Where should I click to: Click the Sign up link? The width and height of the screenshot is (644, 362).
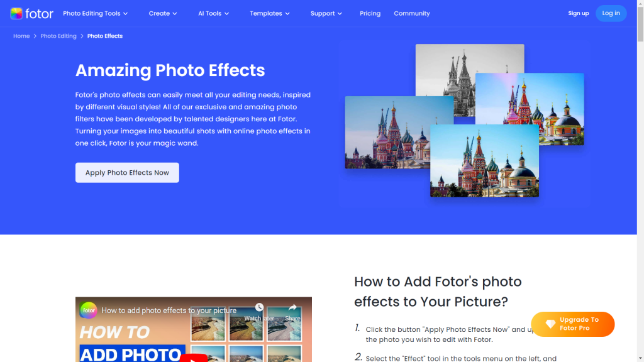(x=578, y=13)
